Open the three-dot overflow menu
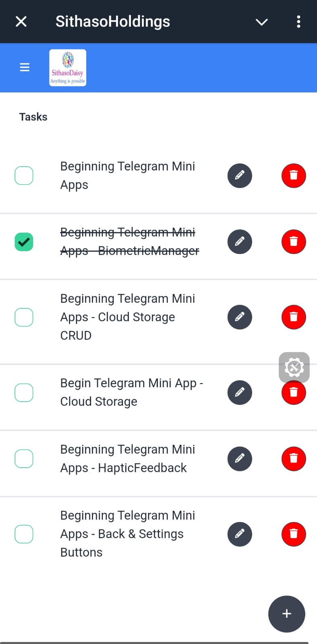 click(298, 22)
